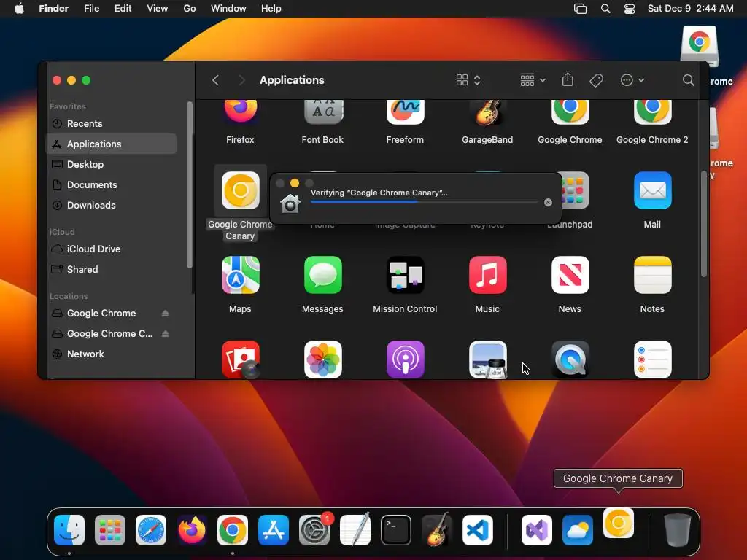Click the Share toolbar button in Finder
747x560 pixels.
coord(568,80)
